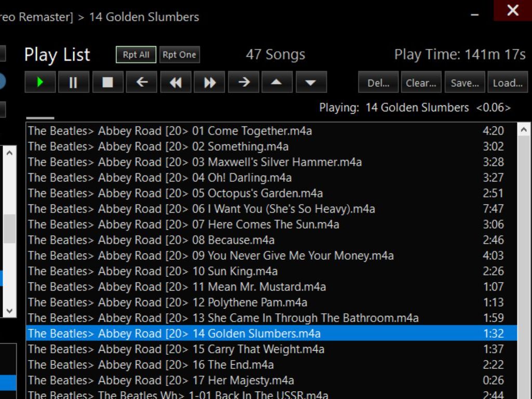532x399 pixels.
Task: Load a playlist with Load... button
Action: 508,83
